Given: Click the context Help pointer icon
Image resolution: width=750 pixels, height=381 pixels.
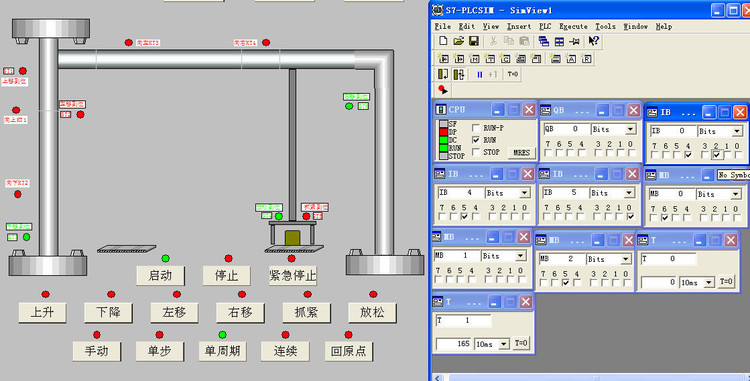Looking at the screenshot, I should point(594,41).
